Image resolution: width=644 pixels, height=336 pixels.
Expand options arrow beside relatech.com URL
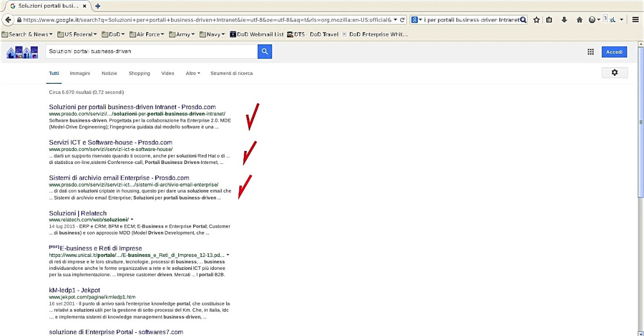[132, 220]
